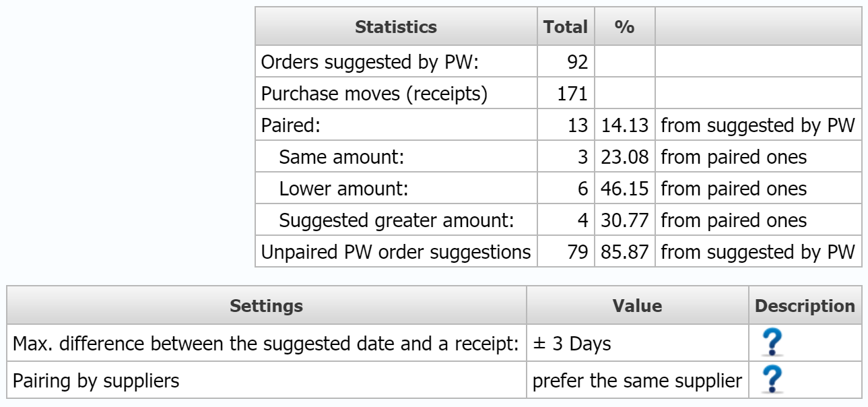Click the "prefer the same supplier" value
The height and width of the screenshot is (407, 868).
637,381
